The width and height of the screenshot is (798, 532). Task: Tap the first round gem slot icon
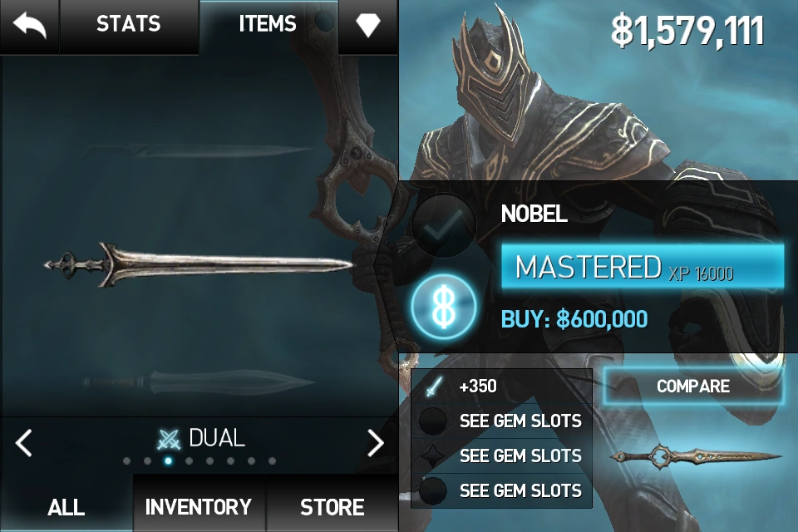click(x=432, y=421)
